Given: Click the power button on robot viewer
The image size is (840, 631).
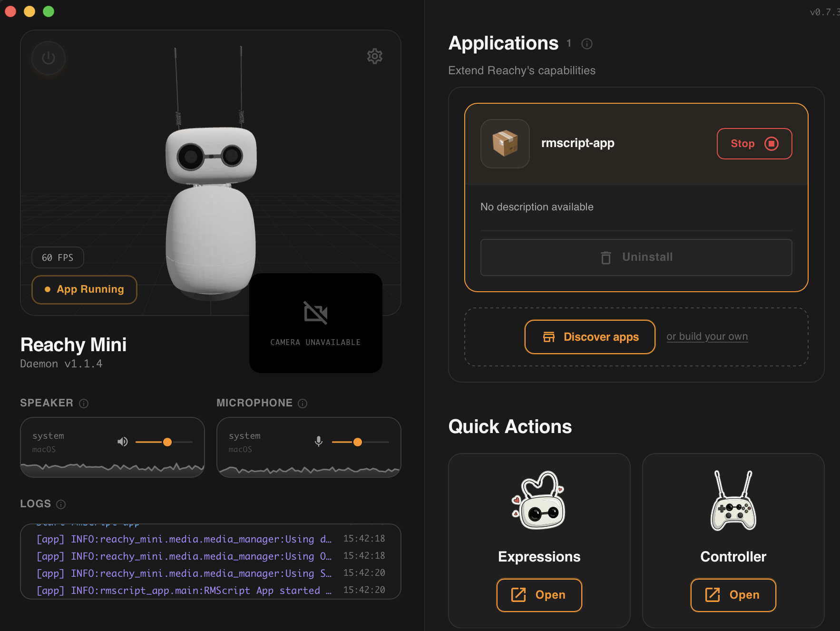Looking at the screenshot, I should (48, 58).
